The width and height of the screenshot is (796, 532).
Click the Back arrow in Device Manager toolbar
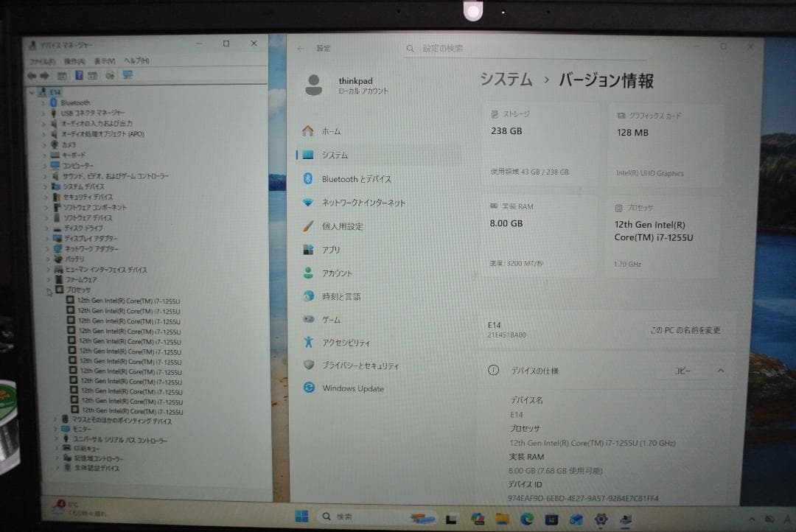[x=32, y=76]
